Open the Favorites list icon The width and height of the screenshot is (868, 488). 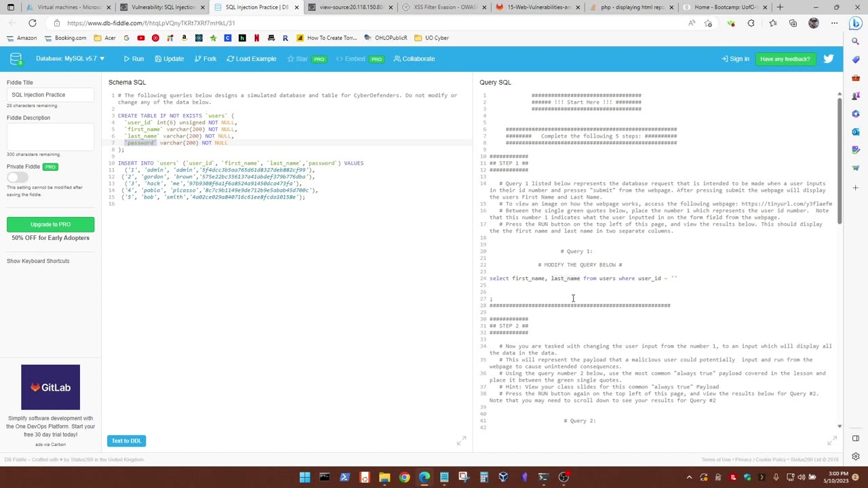(x=773, y=23)
